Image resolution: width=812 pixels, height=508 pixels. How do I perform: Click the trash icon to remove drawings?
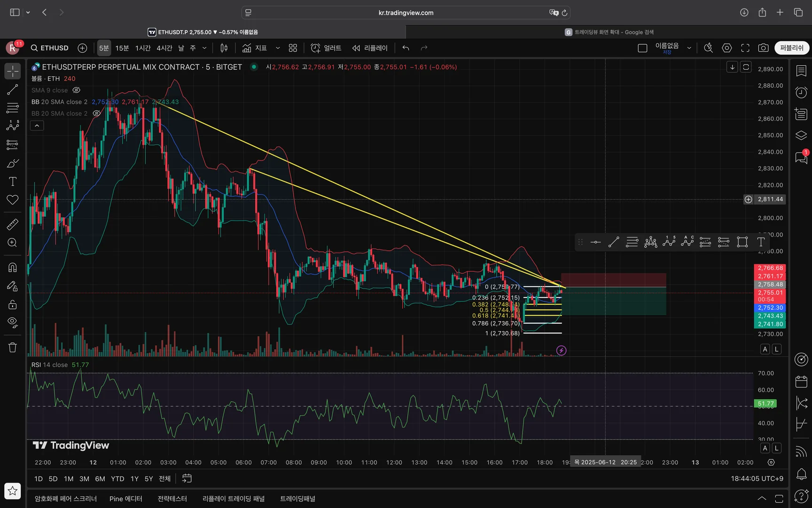(x=13, y=348)
